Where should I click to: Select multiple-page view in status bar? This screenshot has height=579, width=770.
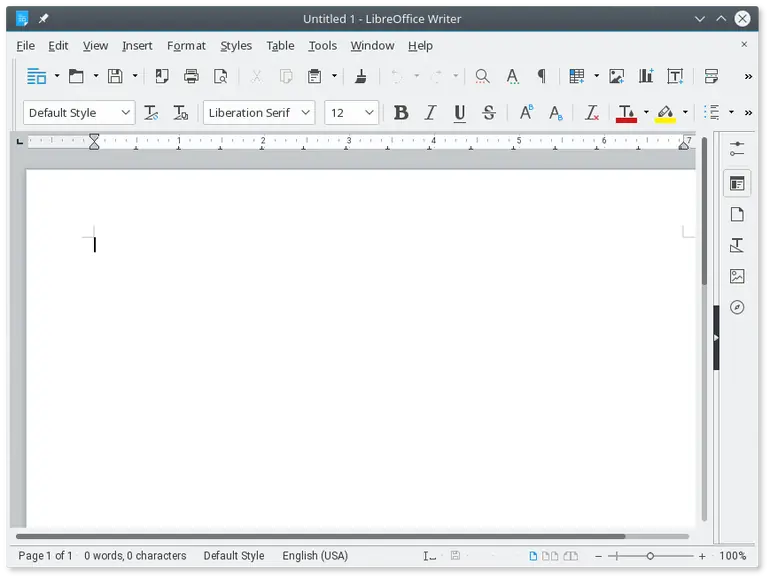coord(550,556)
